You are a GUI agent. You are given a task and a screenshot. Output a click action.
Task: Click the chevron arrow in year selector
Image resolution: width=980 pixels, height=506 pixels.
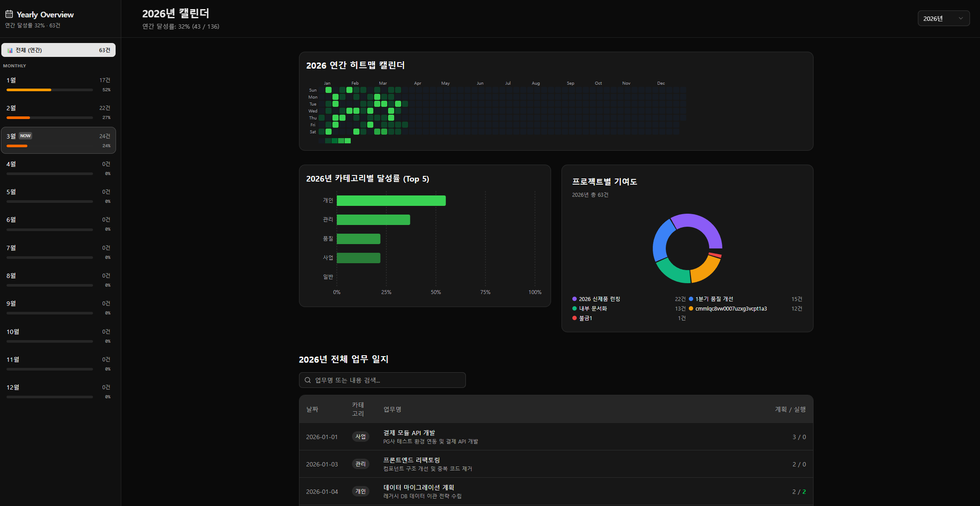[961, 18]
